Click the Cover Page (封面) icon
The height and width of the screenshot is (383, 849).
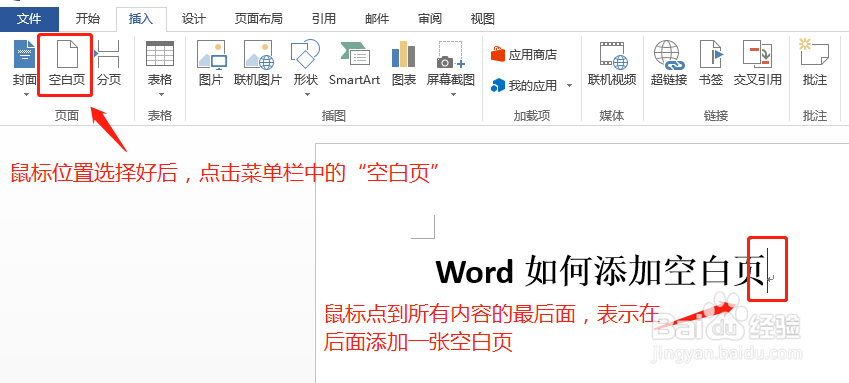(x=24, y=54)
